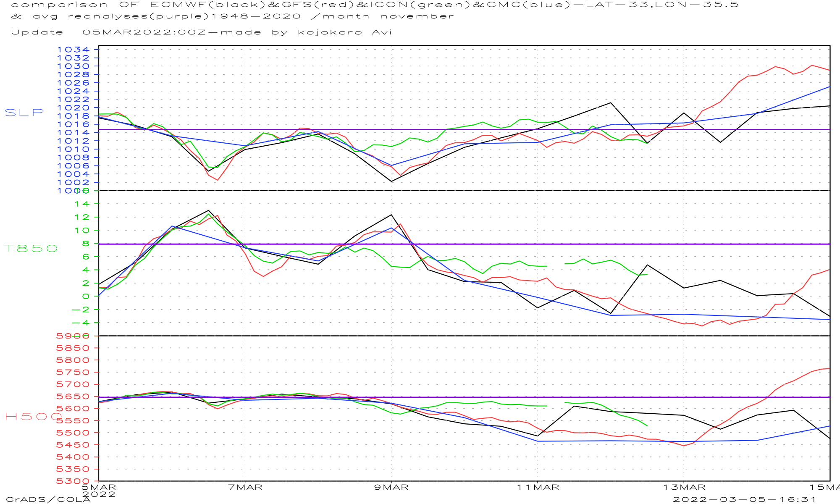The image size is (840, 504).
Task: Click the T850 panel label
Action: coord(31,249)
